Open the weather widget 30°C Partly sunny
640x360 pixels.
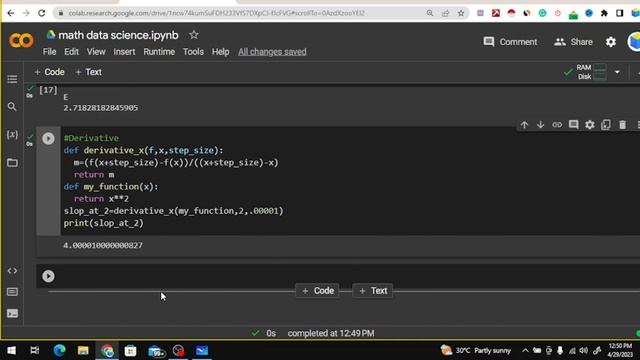[x=476, y=351]
